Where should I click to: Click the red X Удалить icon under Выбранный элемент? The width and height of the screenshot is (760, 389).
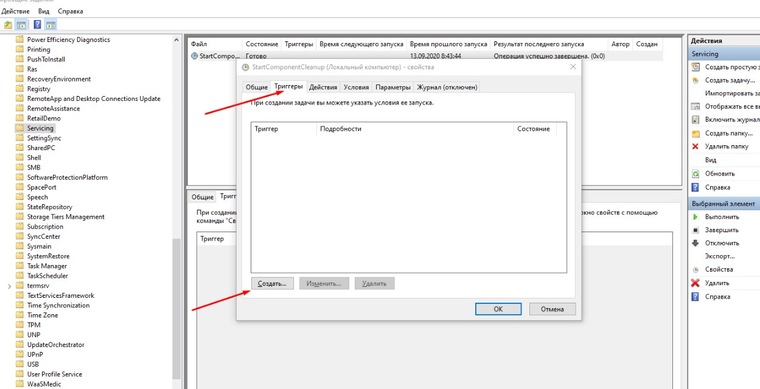click(x=696, y=283)
